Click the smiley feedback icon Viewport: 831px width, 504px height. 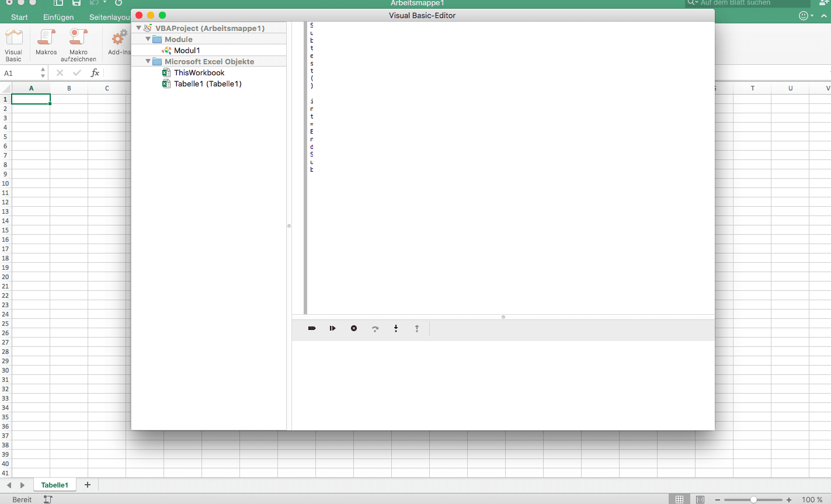(x=804, y=16)
